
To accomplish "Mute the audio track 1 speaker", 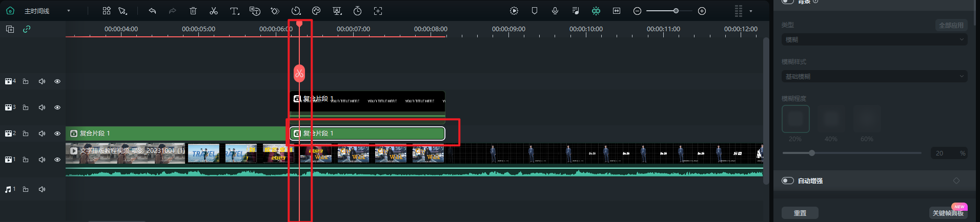I will (42, 189).
